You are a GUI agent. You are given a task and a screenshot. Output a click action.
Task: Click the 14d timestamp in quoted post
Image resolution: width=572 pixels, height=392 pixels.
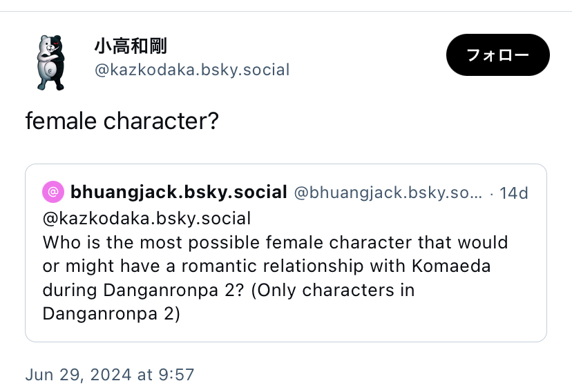click(x=514, y=193)
